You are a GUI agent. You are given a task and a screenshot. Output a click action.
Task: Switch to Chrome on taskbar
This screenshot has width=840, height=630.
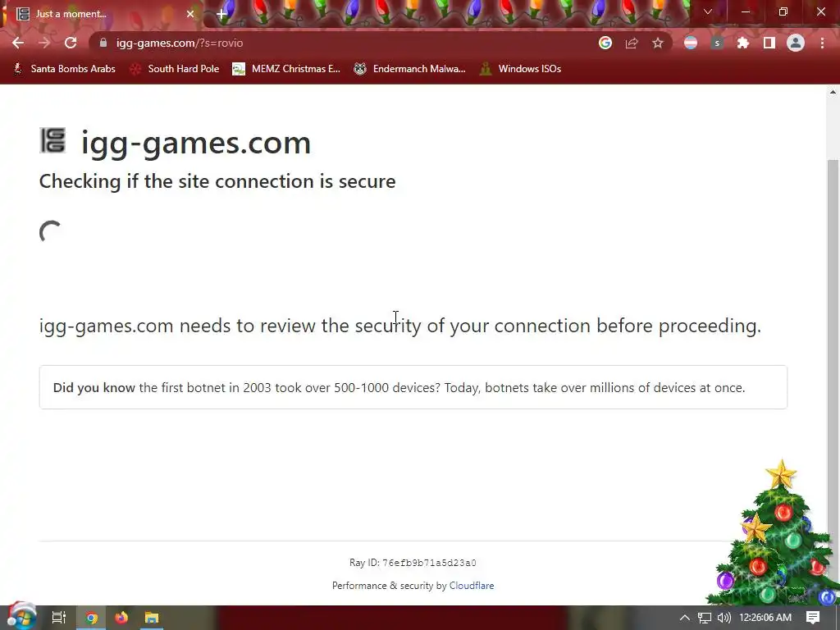pyautogui.click(x=92, y=618)
